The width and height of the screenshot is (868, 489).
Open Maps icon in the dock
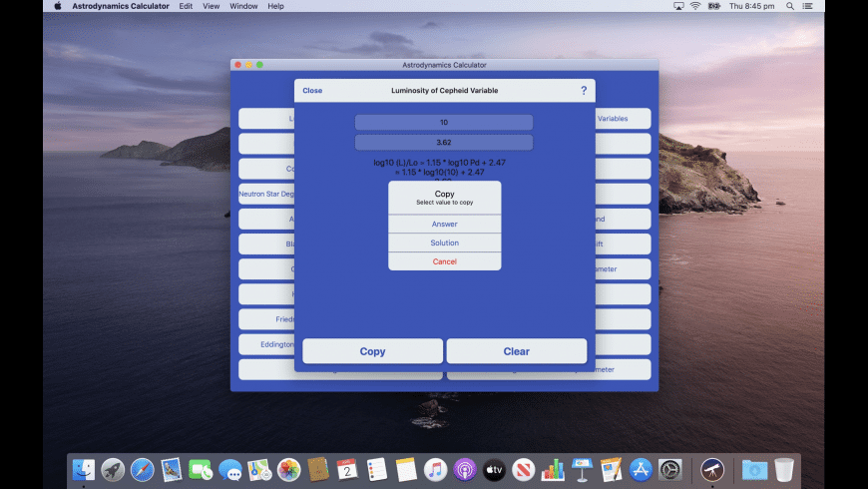[x=259, y=470]
